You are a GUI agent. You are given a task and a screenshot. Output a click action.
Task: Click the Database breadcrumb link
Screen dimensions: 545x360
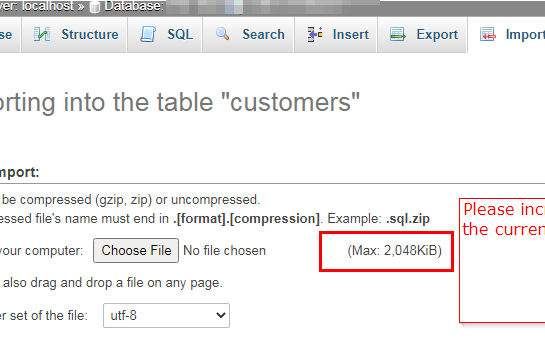[134, 6]
